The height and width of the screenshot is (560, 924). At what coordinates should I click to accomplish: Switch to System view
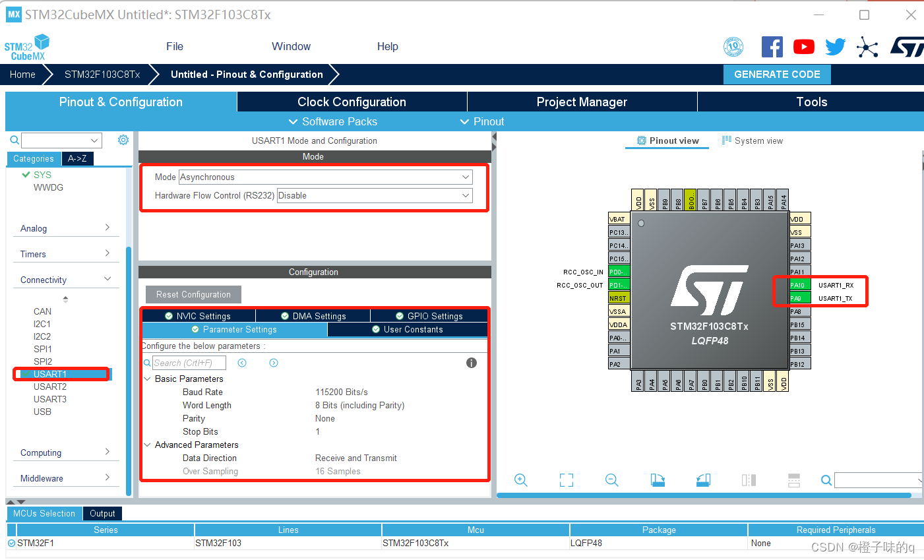tap(753, 140)
